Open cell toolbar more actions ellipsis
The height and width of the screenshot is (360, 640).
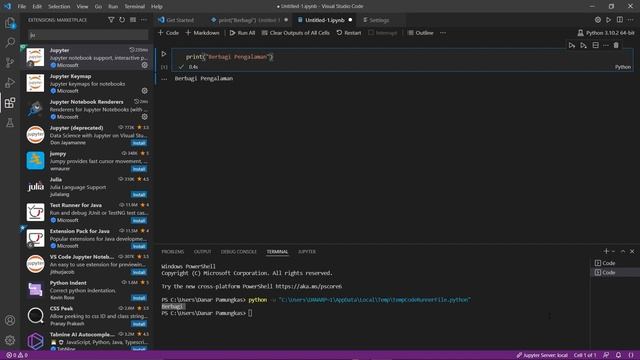(606, 45)
